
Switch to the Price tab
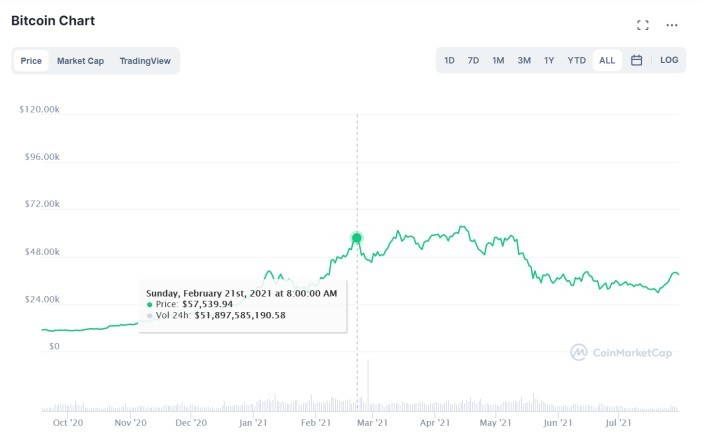point(32,61)
